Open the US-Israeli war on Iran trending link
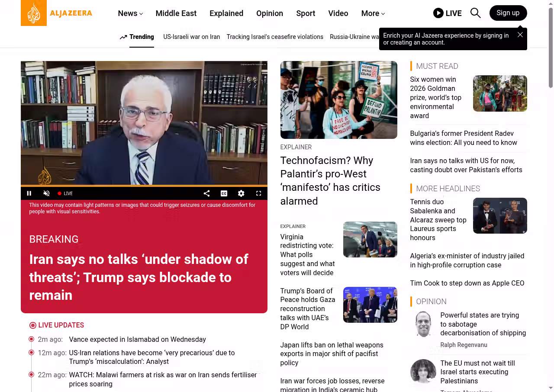Screen dimensions: 554x392 tap(191, 37)
